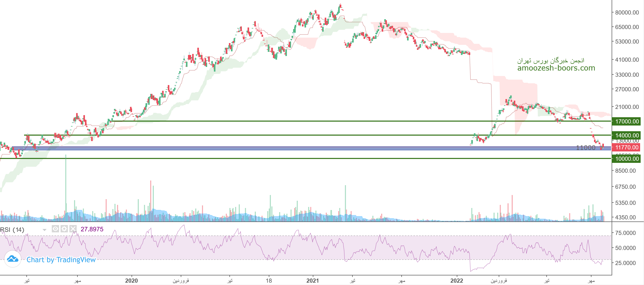Click the 2022 label on time axis
This screenshot has width=644, height=285.
click(457, 281)
